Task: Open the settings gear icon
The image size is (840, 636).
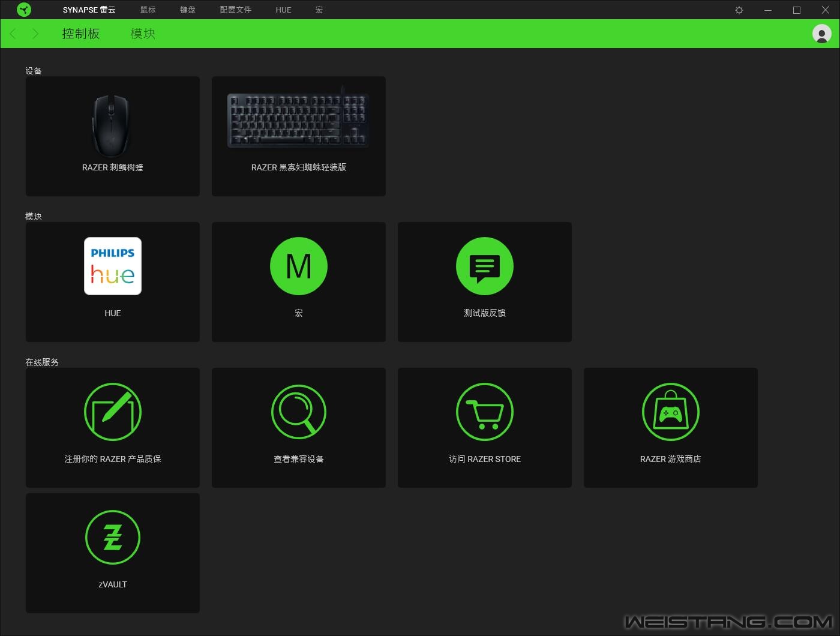Action: [739, 10]
